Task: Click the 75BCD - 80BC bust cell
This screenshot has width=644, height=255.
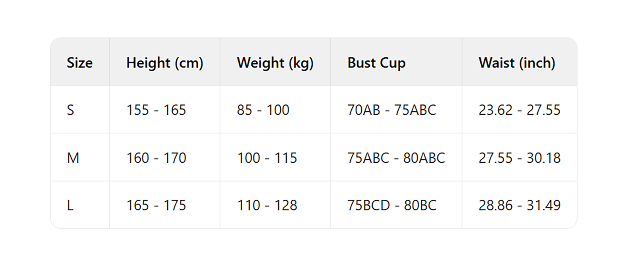Action: click(x=396, y=205)
